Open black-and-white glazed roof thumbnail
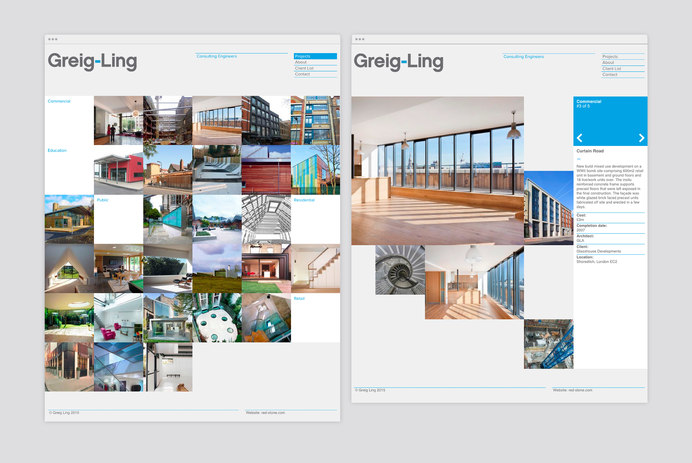692x463 pixels. coord(266,219)
